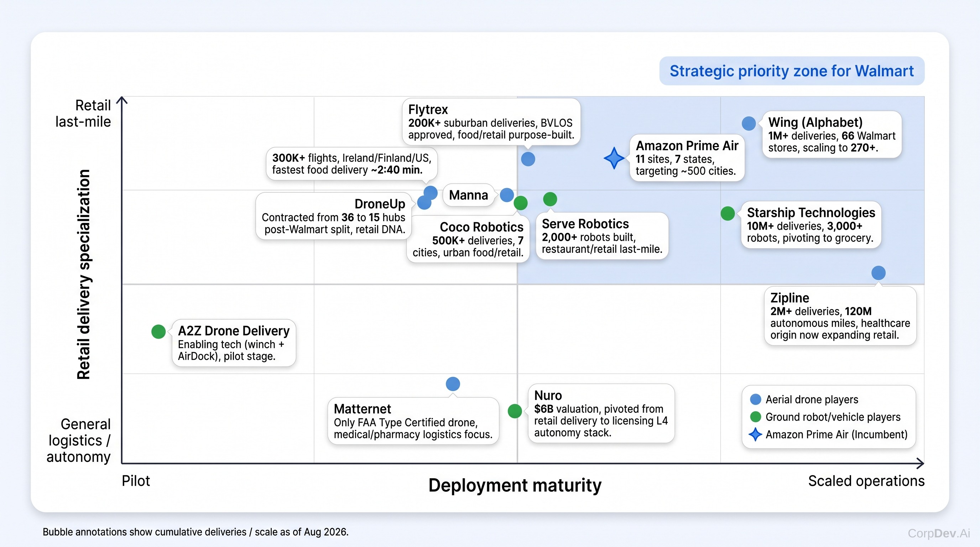Click the Starship Technologies annotation card
Image resolution: width=980 pixels, height=547 pixels.
tap(811, 225)
